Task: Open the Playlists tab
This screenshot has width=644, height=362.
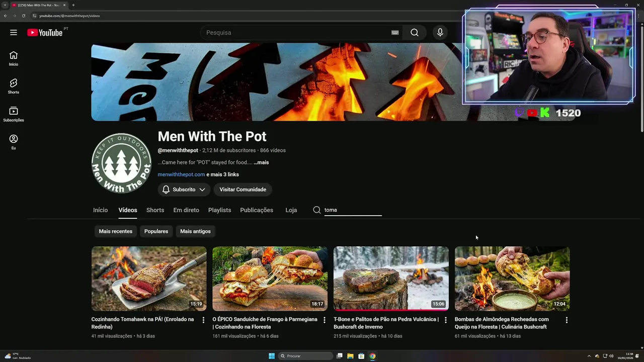Action: click(x=219, y=210)
